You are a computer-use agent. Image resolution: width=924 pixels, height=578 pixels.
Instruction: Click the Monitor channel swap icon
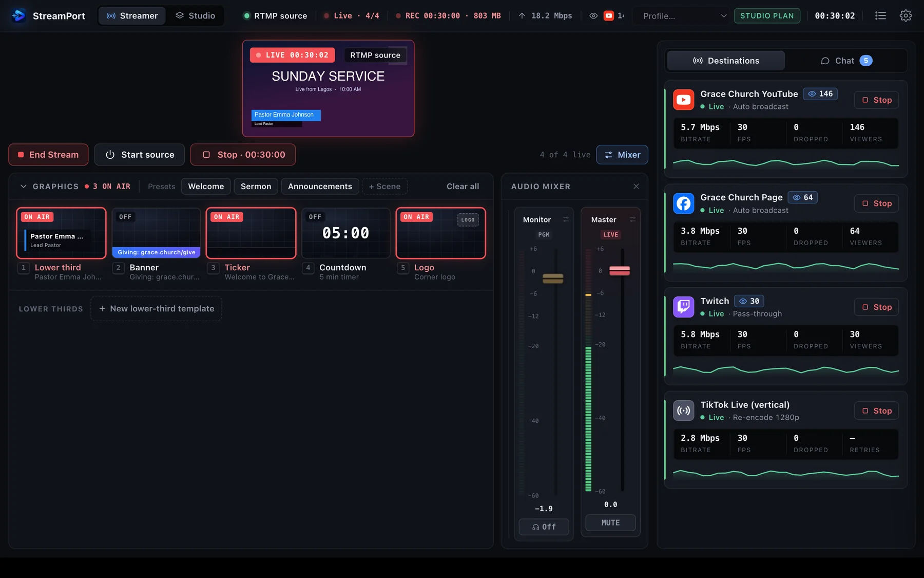(x=566, y=219)
